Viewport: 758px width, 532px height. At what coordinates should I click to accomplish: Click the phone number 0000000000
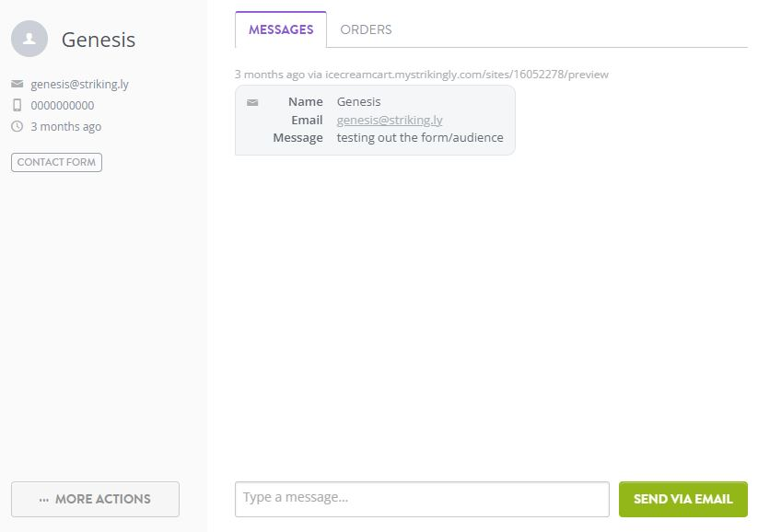tap(63, 105)
